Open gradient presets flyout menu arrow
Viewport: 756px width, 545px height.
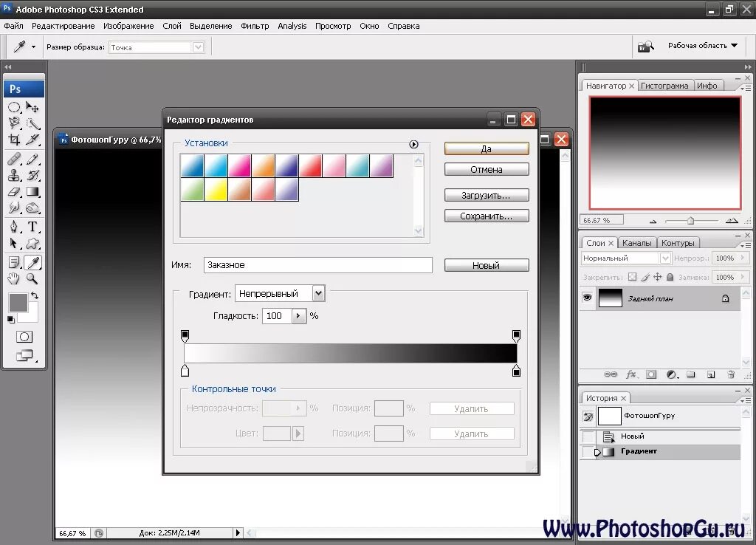click(413, 144)
